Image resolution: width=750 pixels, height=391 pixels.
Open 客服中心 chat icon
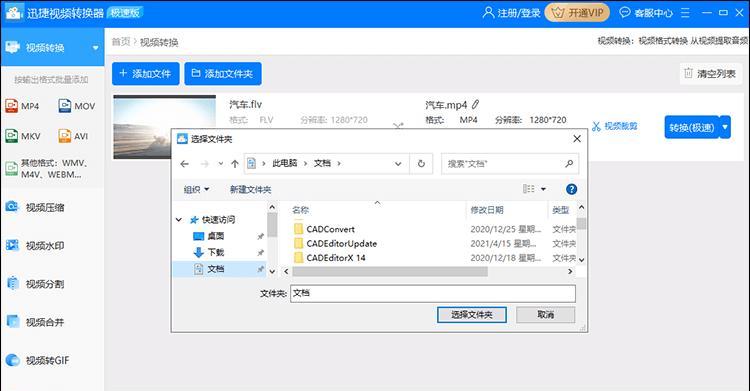pos(625,12)
